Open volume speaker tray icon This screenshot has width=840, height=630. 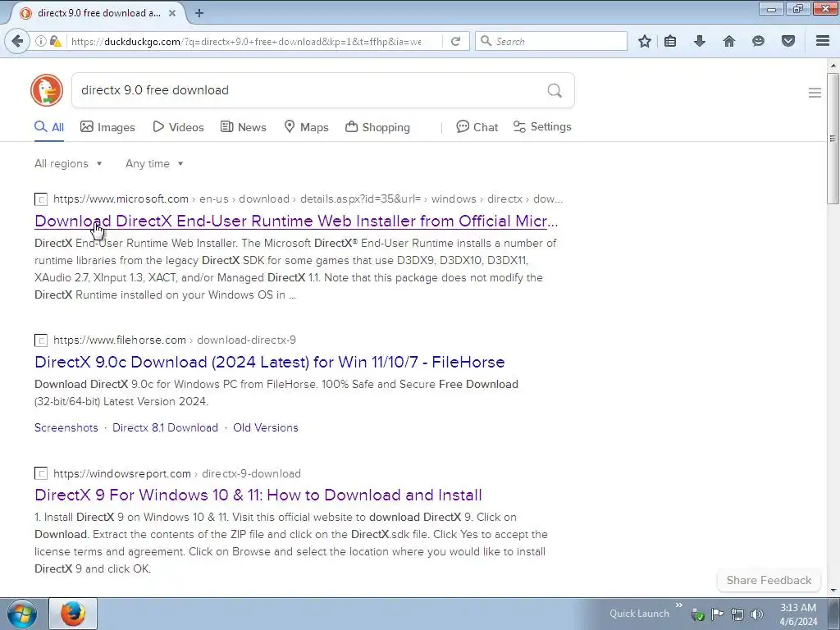click(757, 614)
